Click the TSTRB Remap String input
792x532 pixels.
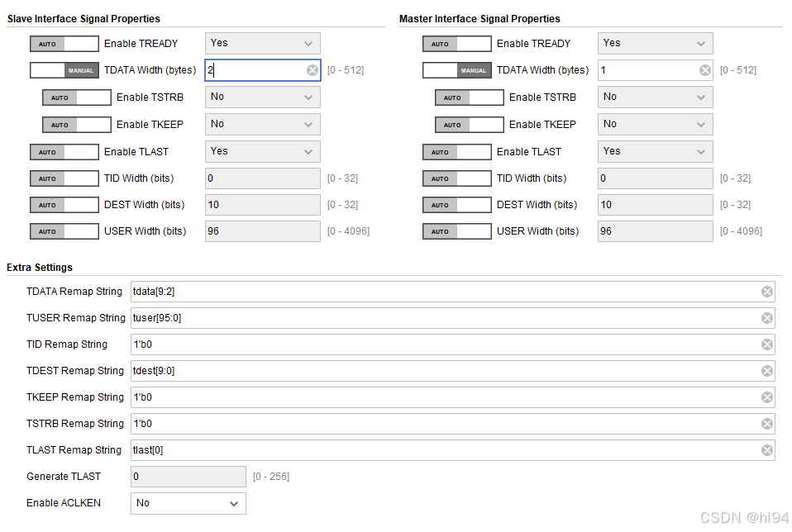(x=452, y=424)
